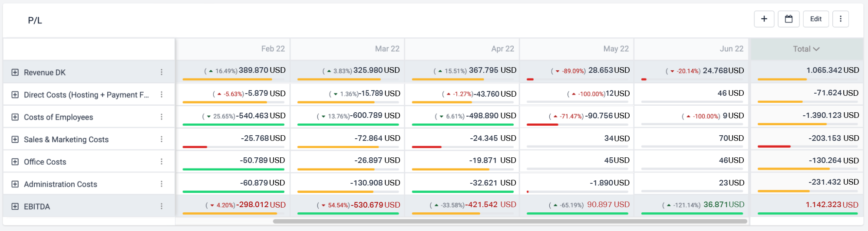The width and height of the screenshot is (868, 231).
Task: Open the Total column dropdown
Action: [806, 49]
